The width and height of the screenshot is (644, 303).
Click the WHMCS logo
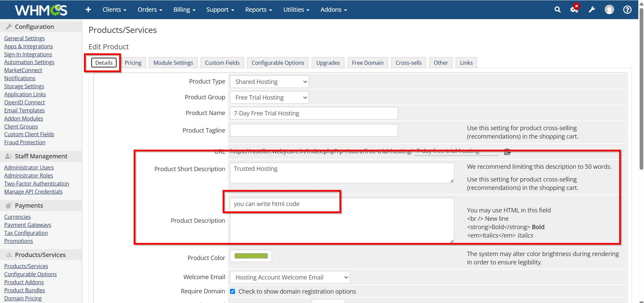pos(41,10)
